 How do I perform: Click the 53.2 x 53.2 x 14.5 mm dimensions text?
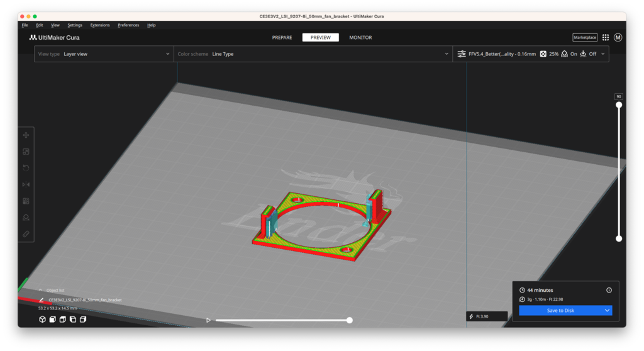click(57, 308)
